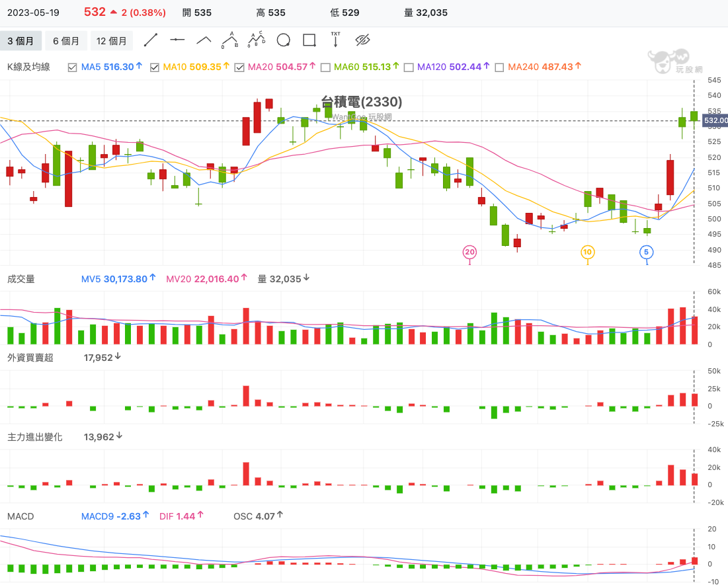Select the trend line drawing tool
This screenshot has height=587, width=728.
[x=151, y=40]
